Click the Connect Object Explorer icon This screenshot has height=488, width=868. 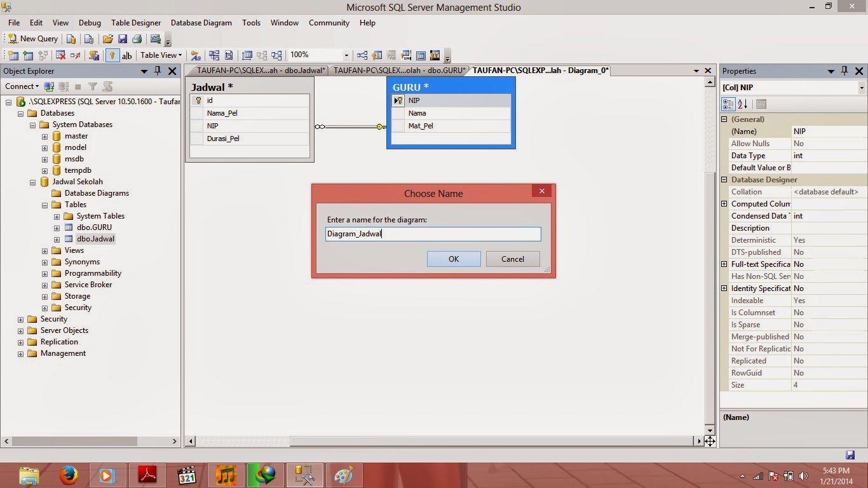coord(50,86)
